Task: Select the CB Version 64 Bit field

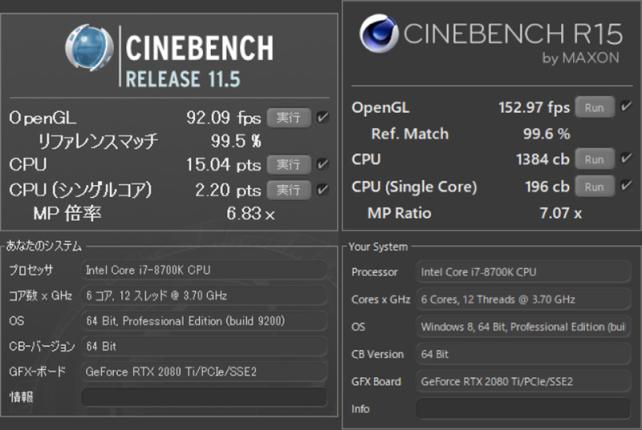Action: tap(522, 354)
